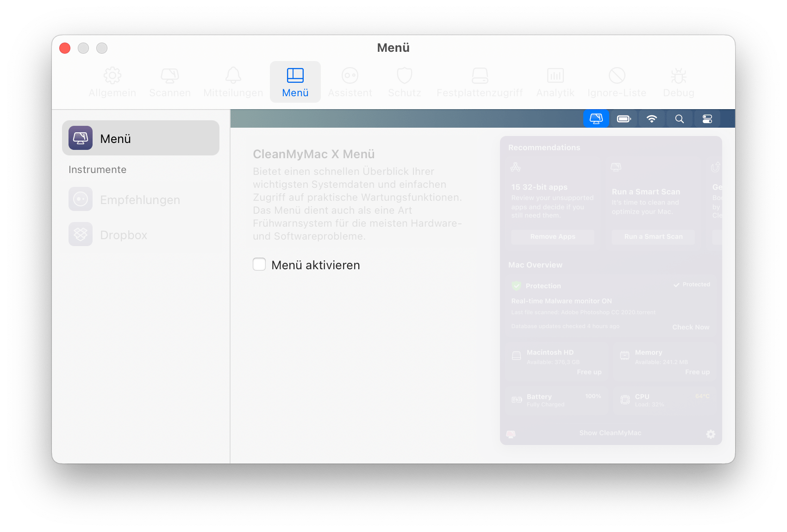Image resolution: width=787 pixels, height=532 pixels.
Task: Click the Protected status label
Action: 692,285
